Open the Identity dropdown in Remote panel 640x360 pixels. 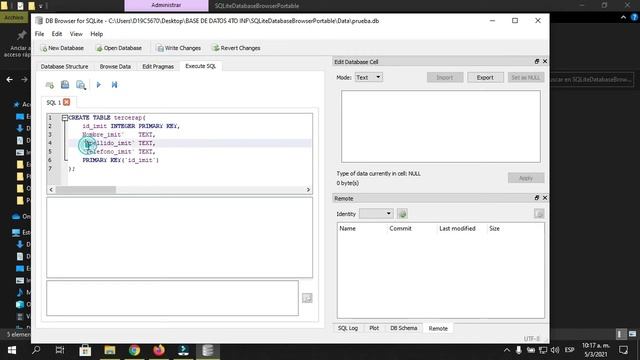[x=376, y=213]
